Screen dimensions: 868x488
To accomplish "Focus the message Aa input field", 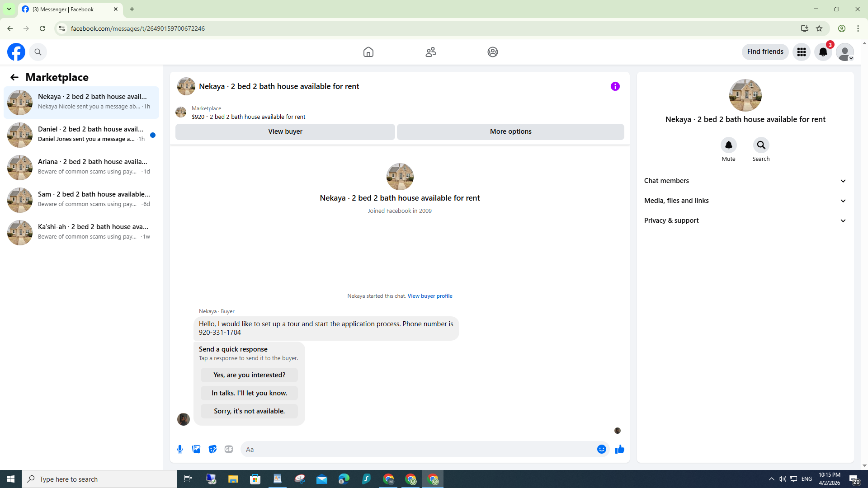I will (x=418, y=449).
